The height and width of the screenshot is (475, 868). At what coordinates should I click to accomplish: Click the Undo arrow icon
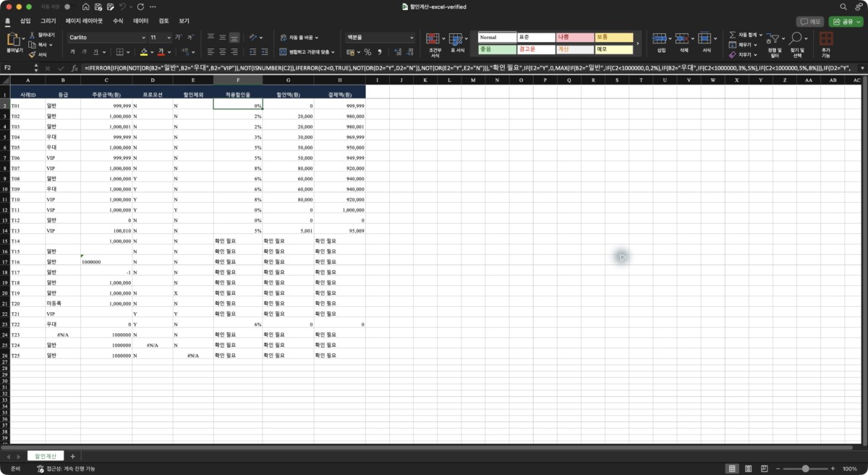pyautogui.click(x=122, y=7)
